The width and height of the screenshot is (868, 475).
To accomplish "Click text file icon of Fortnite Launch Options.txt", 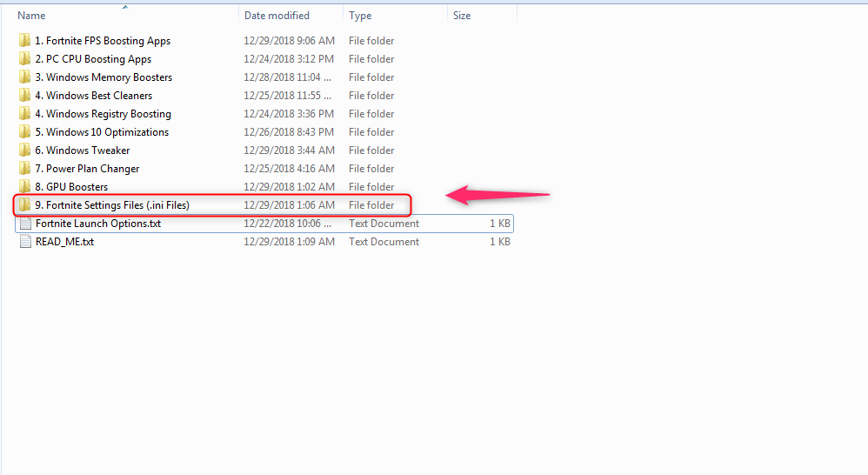I will [x=25, y=223].
